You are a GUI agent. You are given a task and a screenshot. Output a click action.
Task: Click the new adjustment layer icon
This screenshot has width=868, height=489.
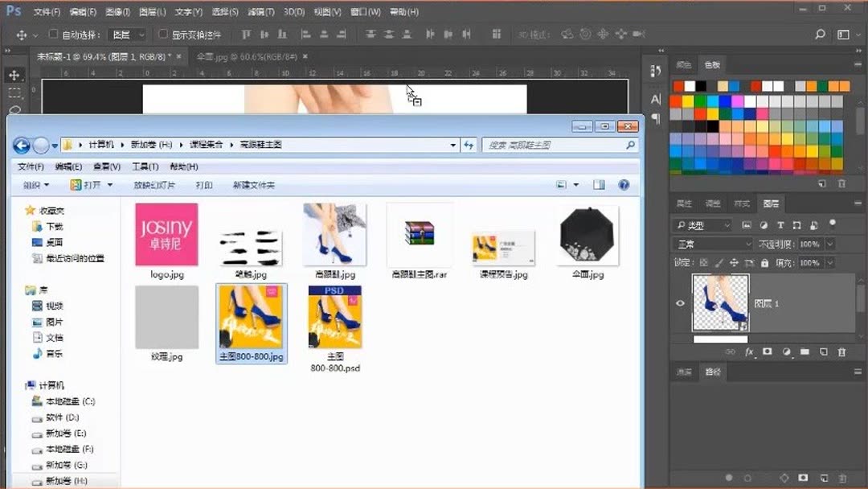tap(786, 352)
